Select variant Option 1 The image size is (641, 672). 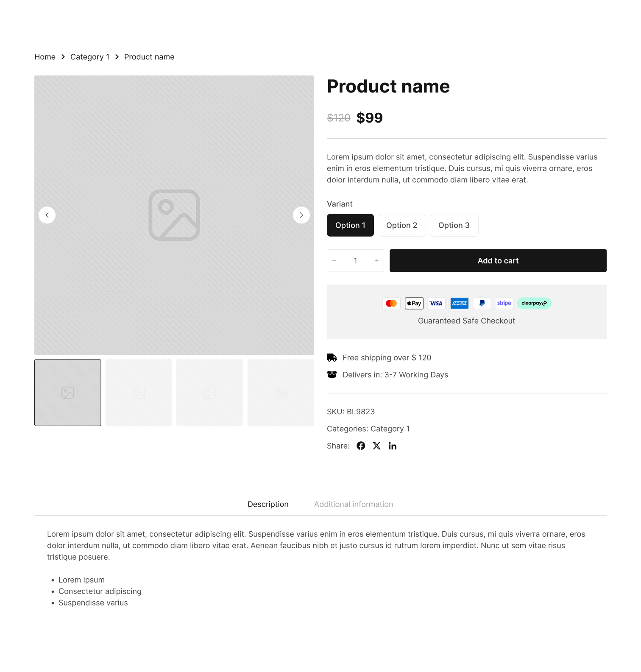[x=350, y=225]
